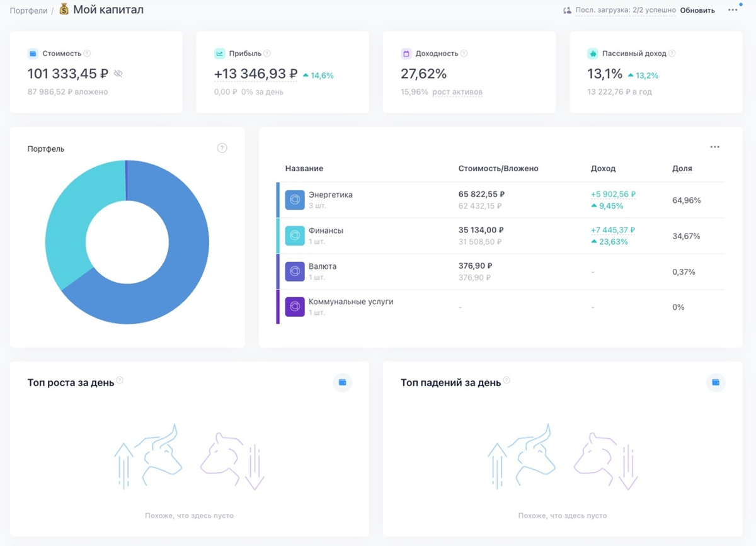Click the +5 902,56 ₽ income value
The height and width of the screenshot is (546, 756).
click(613, 195)
